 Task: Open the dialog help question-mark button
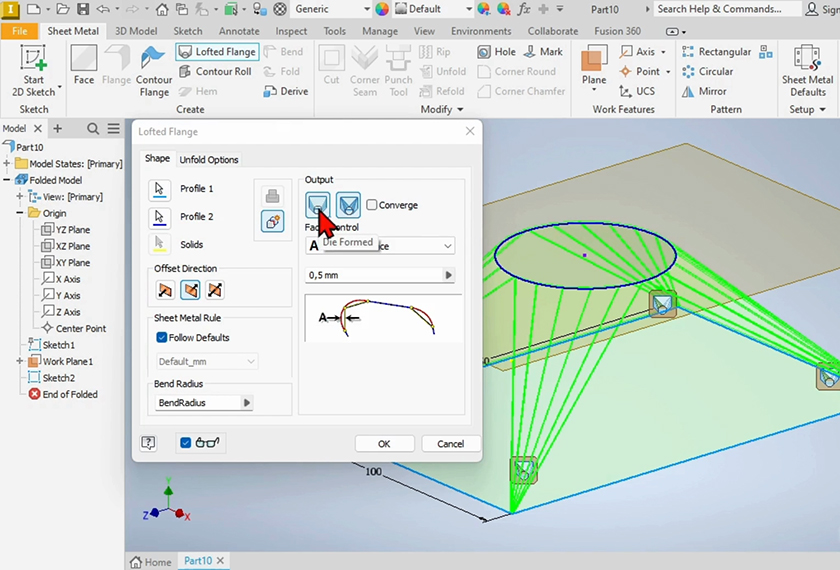(148, 443)
